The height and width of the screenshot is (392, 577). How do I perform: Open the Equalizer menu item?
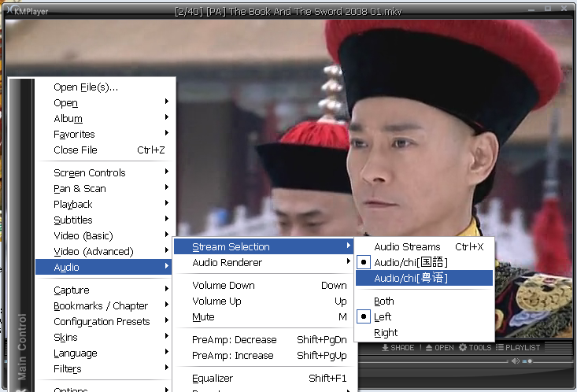[x=264, y=379]
